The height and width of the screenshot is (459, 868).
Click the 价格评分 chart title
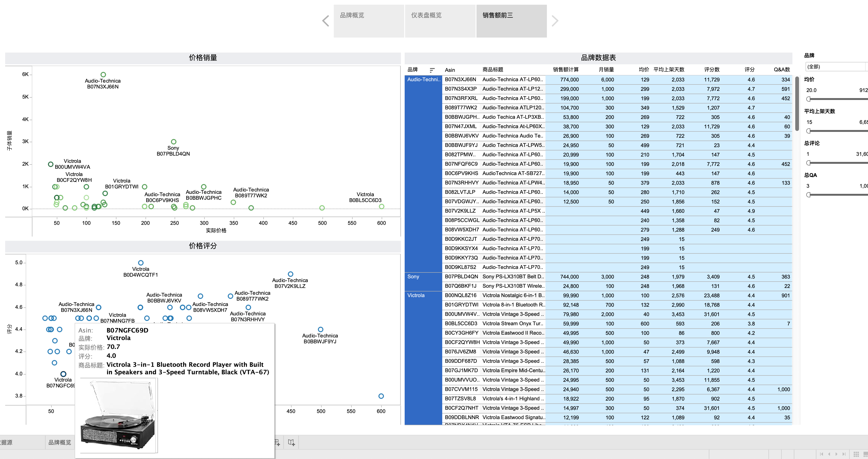point(203,246)
